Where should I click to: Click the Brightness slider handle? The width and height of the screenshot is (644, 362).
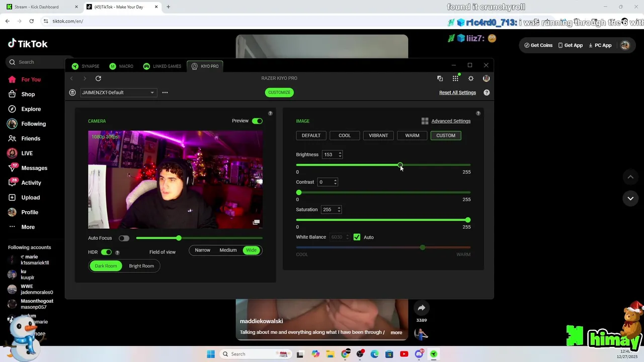pos(400,165)
